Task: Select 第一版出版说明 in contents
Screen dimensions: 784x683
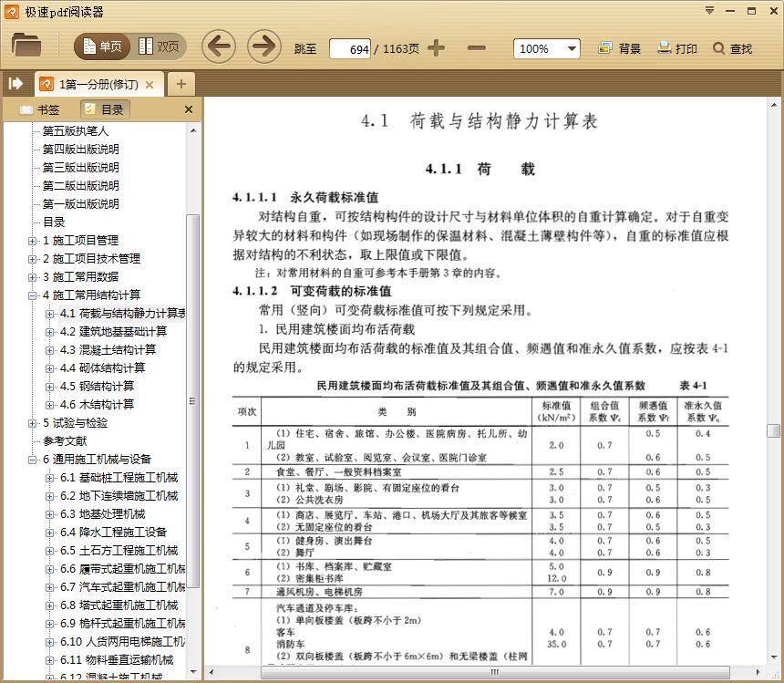Action: pyautogui.click(x=80, y=204)
